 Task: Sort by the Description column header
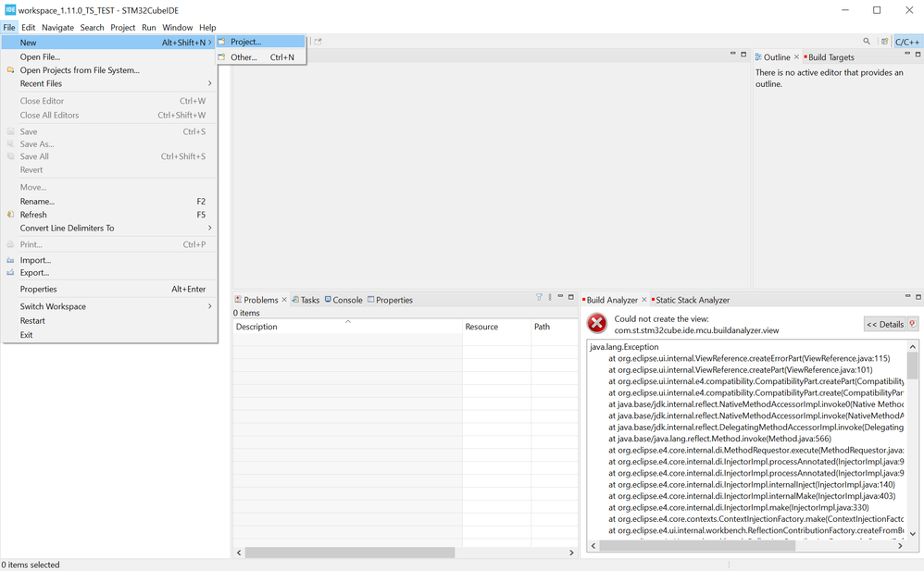coord(347,327)
